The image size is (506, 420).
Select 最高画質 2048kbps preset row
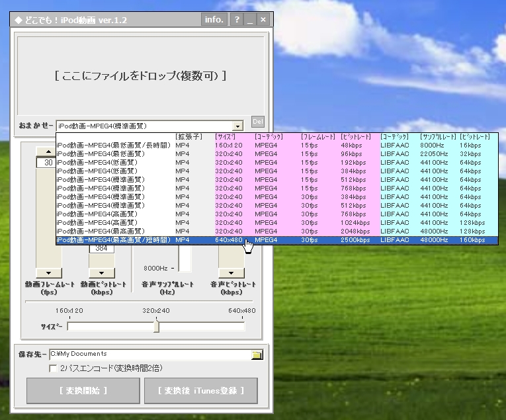click(x=277, y=231)
